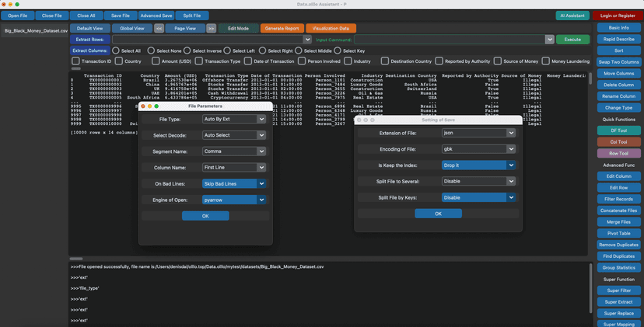
Task: Open the Is Keep the Index dropdown
Action: [478, 165]
